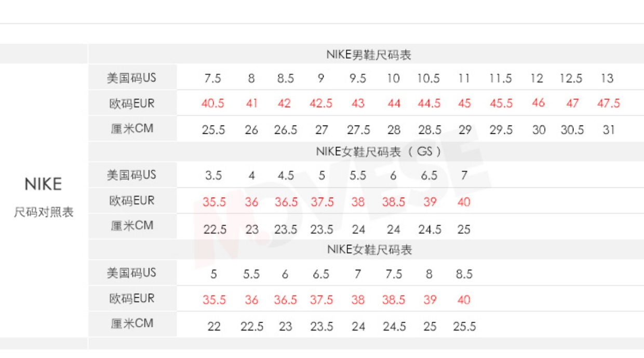Select US size 12.5 in the men's row

pyautogui.click(x=571, y=78)
